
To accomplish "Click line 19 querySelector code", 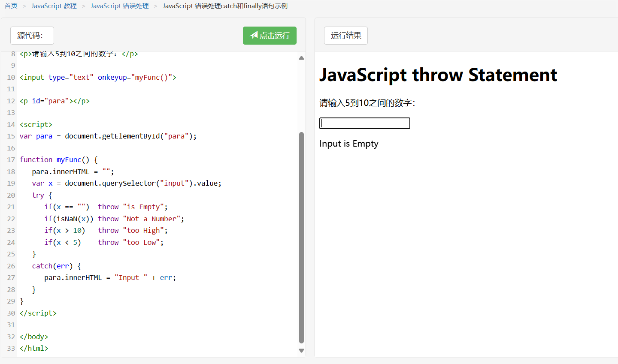I will (127, 183).
